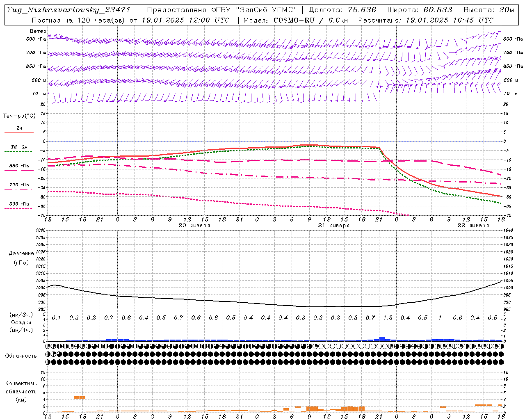Click the Модель COSMO-RU / 6.6км label
Image resolution: width=525 pixels, height=420 pixels.
click(x=295, y=20)
